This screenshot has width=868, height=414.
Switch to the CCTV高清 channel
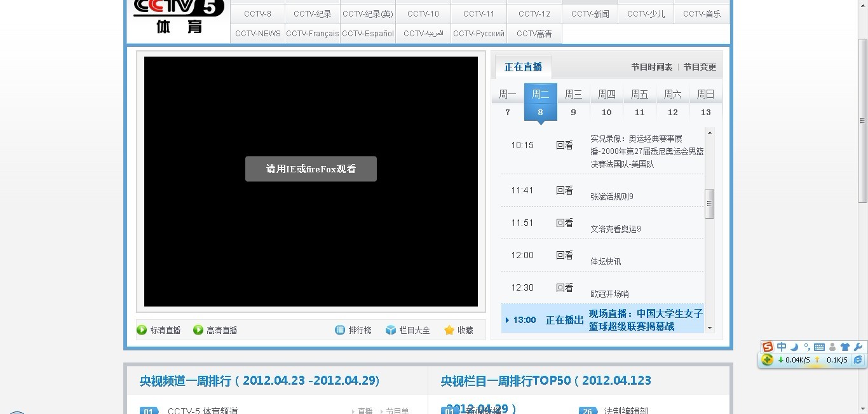[x=534, y=34]
